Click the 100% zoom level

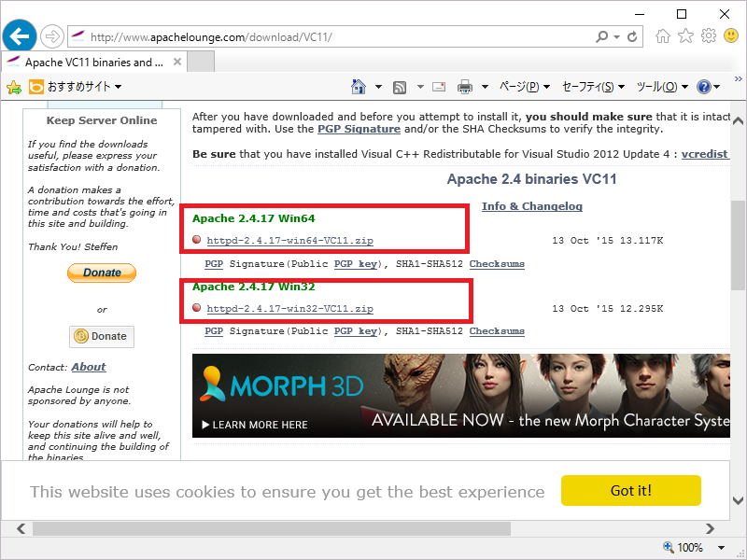pos(690,548)
